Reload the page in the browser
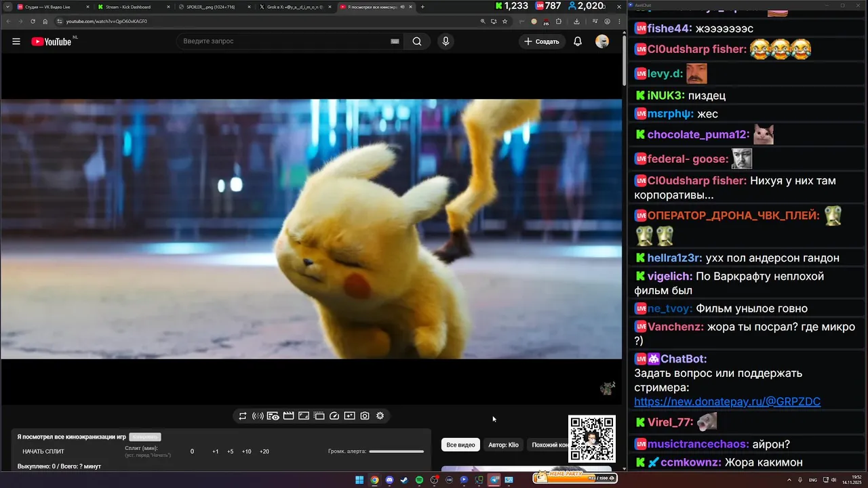Image resolution: width=868 pixels, height=488 pixels. (x=33, y=21)
